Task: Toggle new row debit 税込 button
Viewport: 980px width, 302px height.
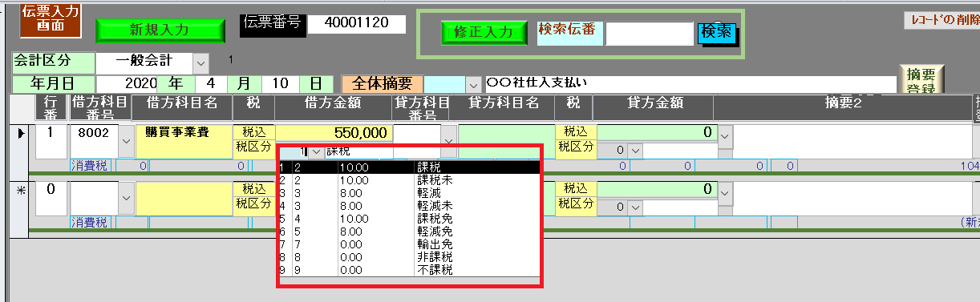Action: point(254,189)
